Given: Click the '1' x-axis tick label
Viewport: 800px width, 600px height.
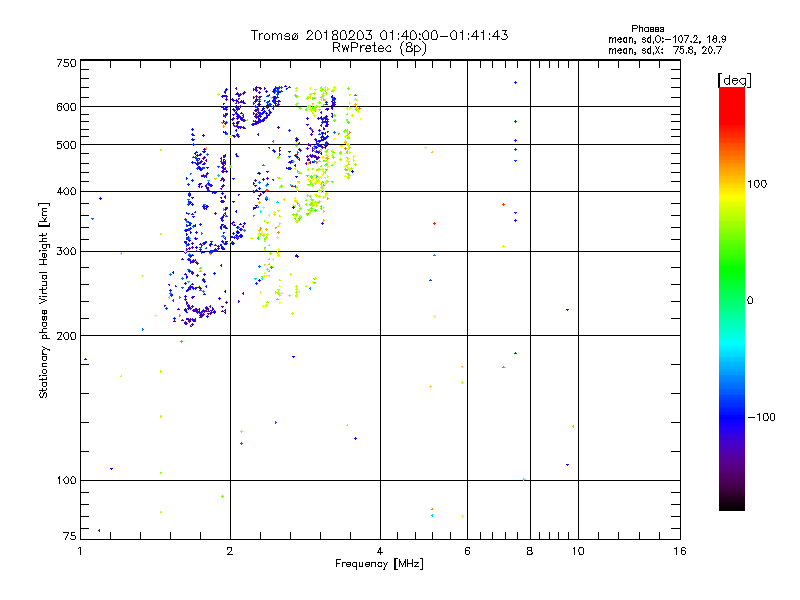Looking at the screenshot, I should 80,551.
